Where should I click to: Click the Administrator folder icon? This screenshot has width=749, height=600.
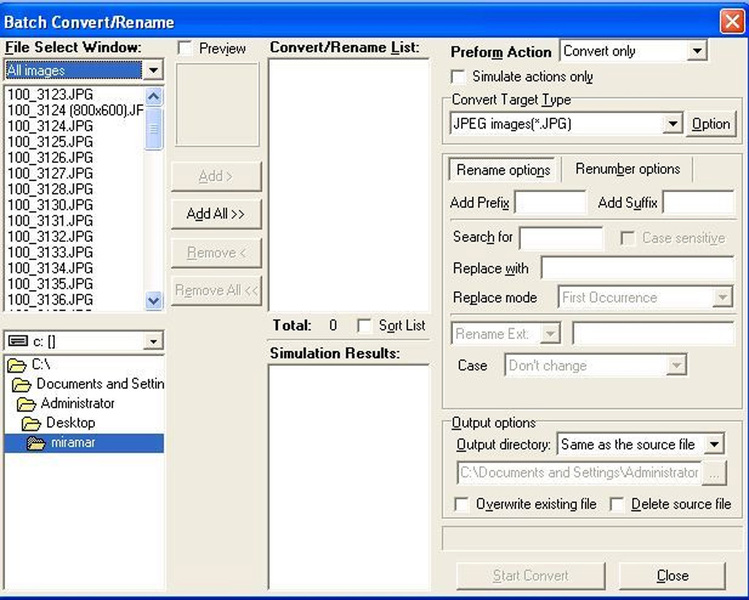(26, 404)
